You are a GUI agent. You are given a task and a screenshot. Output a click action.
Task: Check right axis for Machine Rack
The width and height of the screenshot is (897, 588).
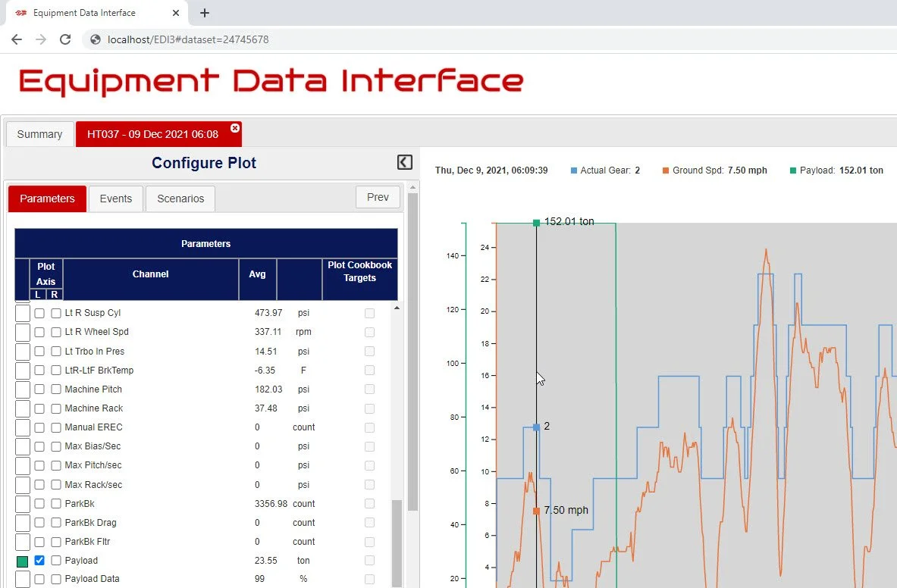[x=56, y=408]
